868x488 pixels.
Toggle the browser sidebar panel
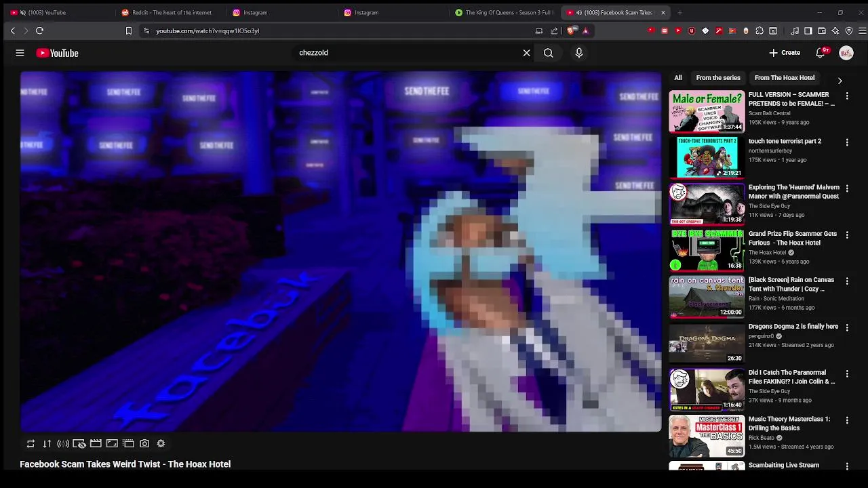pos(808,30)
